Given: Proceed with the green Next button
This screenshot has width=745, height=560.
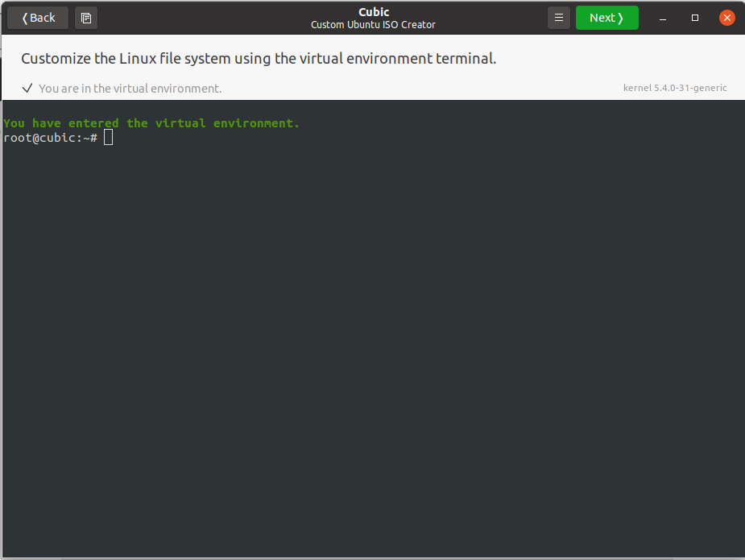Looking at the screenshot, I should tap(606, 18).
